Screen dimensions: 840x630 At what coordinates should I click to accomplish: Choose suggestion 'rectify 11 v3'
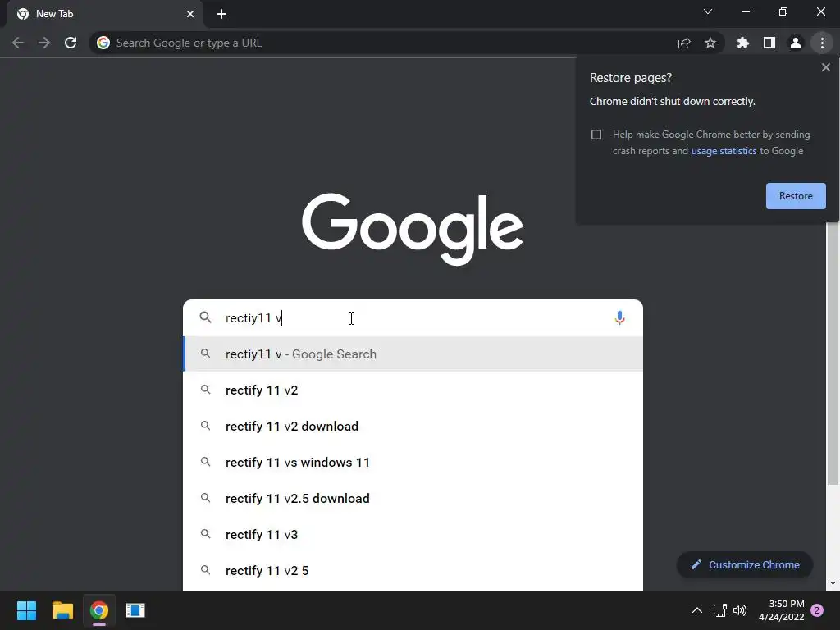(413, 535)
